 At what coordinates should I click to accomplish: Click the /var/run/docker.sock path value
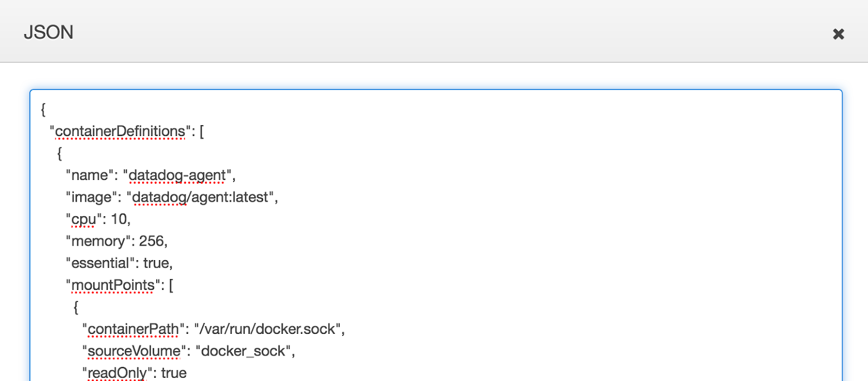coord(267,330)
